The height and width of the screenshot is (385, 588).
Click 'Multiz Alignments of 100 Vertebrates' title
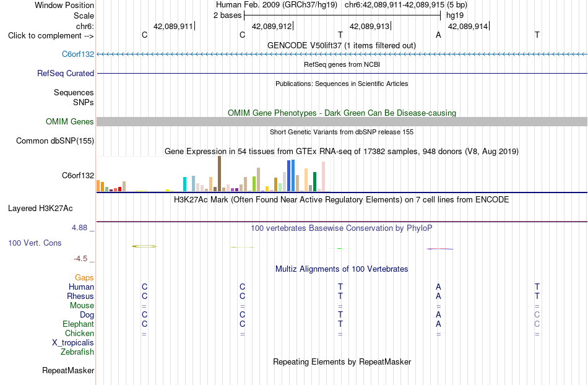point(341,269)
